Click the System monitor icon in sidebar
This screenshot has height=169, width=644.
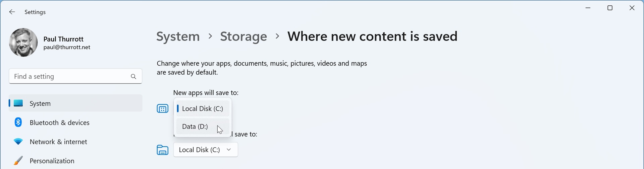coord(18,103)
